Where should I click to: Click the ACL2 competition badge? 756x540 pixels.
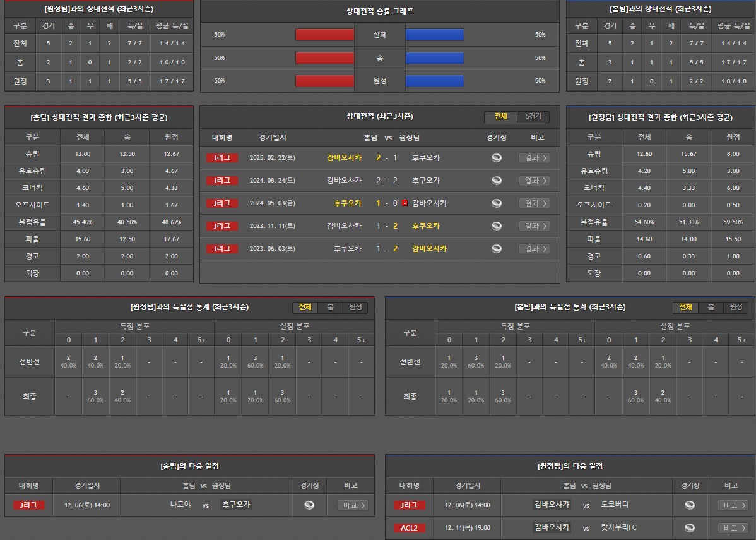pyautogui.click(x=409, y=528)
